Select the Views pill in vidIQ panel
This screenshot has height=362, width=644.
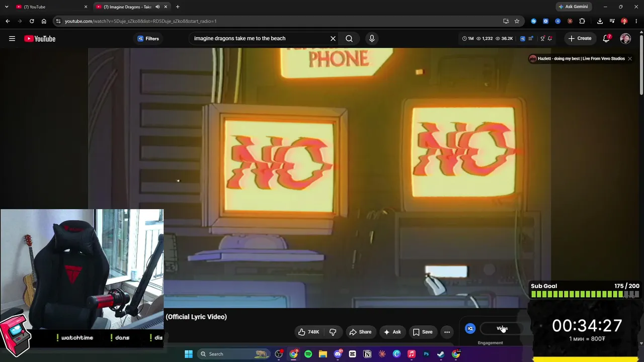pyautogui.click(x=502, y=328)
